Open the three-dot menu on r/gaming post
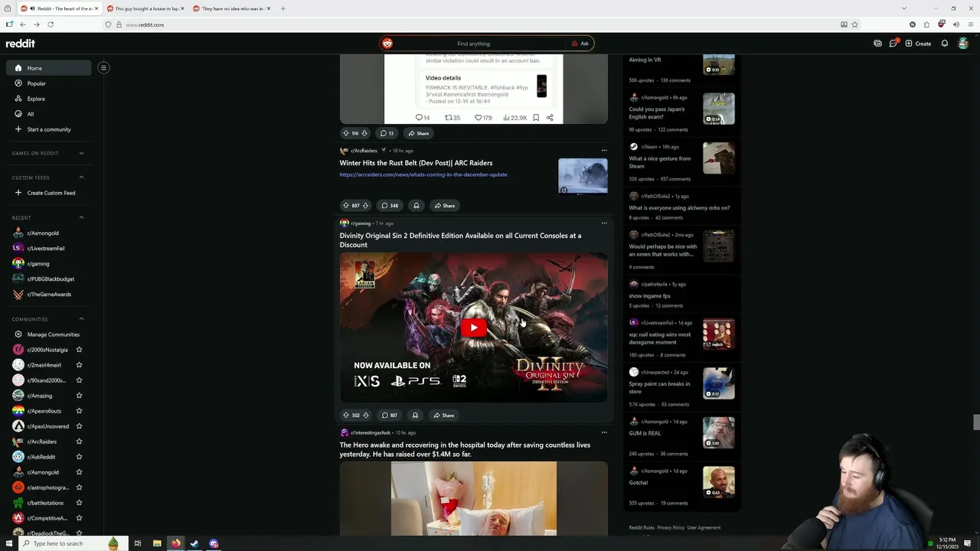 (x=604, y=223)
